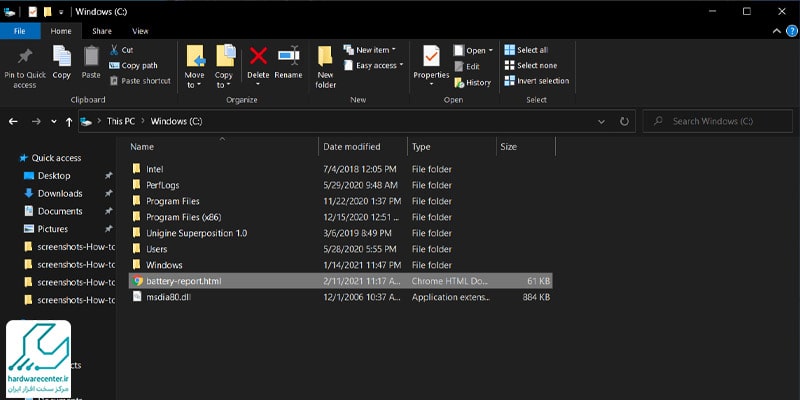
Task: Click the Open button in ribbon
Action: pyautogui.click(x=470, y=51)
